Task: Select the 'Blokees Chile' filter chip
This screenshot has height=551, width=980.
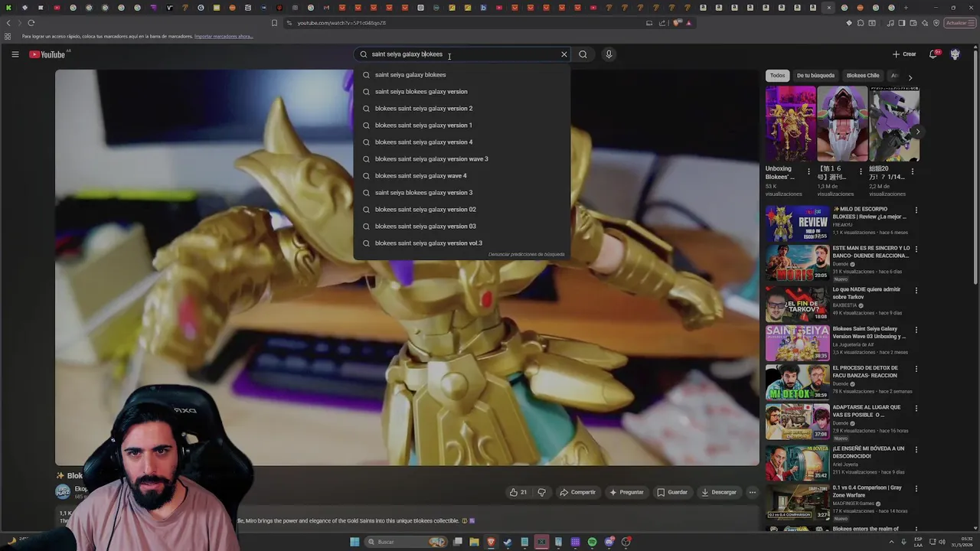Action: [863, 76]
